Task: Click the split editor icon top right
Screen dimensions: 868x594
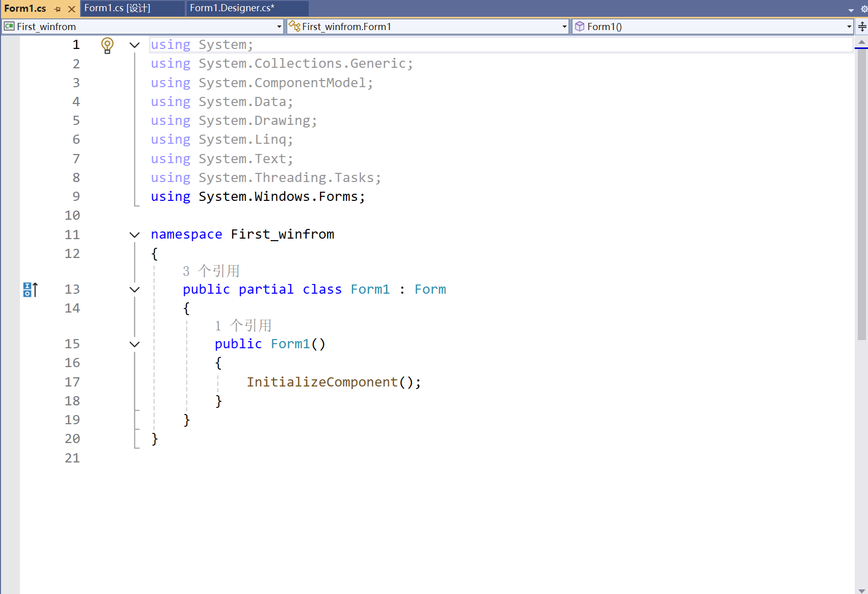Action: 861,27
